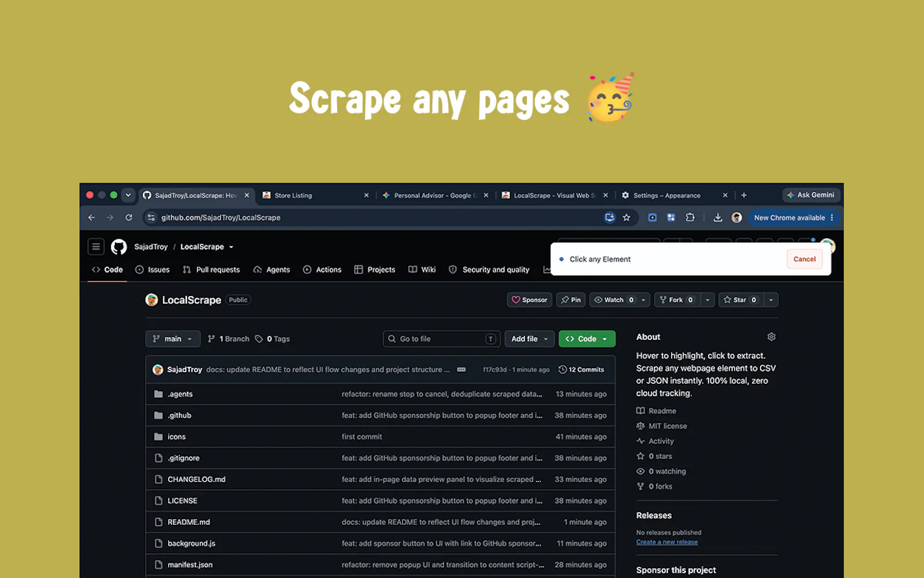Image resolution: width=924 pixels, height=578 pixels.
Task: Open the Pull requests tab
Action: (x=211, y=269)
